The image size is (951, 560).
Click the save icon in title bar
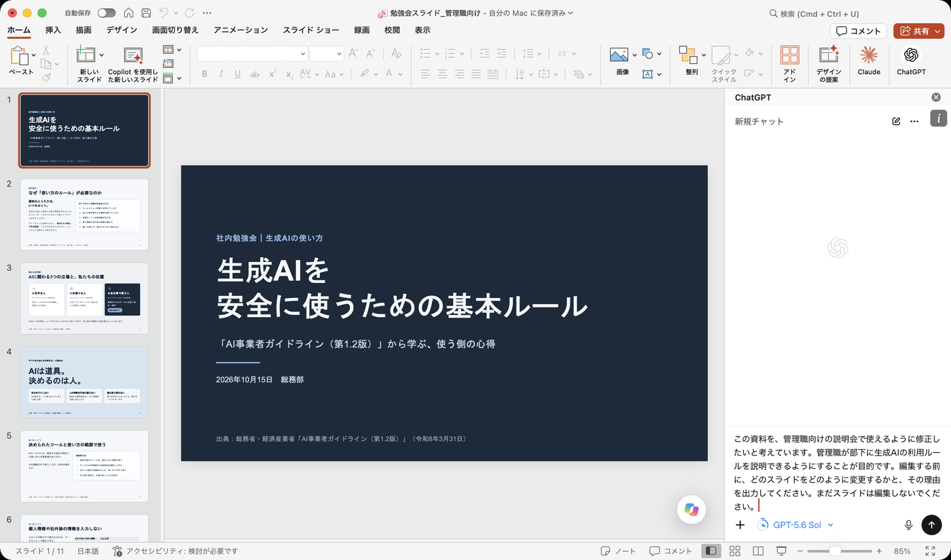(146, 13)
